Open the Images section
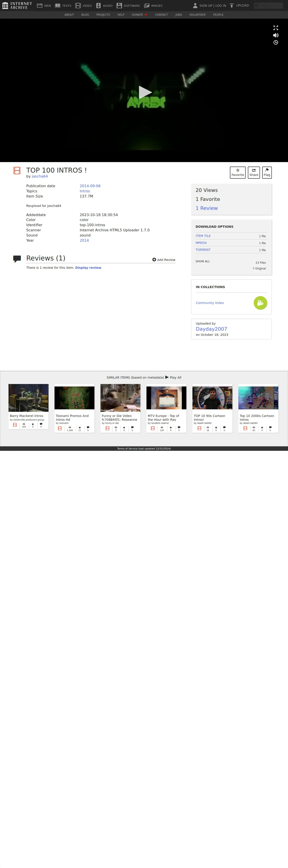 point(153,5)
